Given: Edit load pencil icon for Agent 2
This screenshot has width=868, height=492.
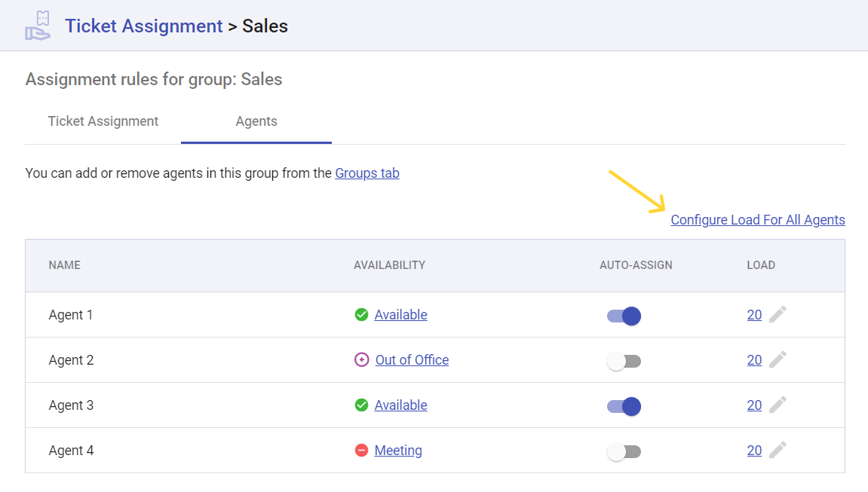Looking at the screenshot, I should pyautogui.click(x=778, y=359).
